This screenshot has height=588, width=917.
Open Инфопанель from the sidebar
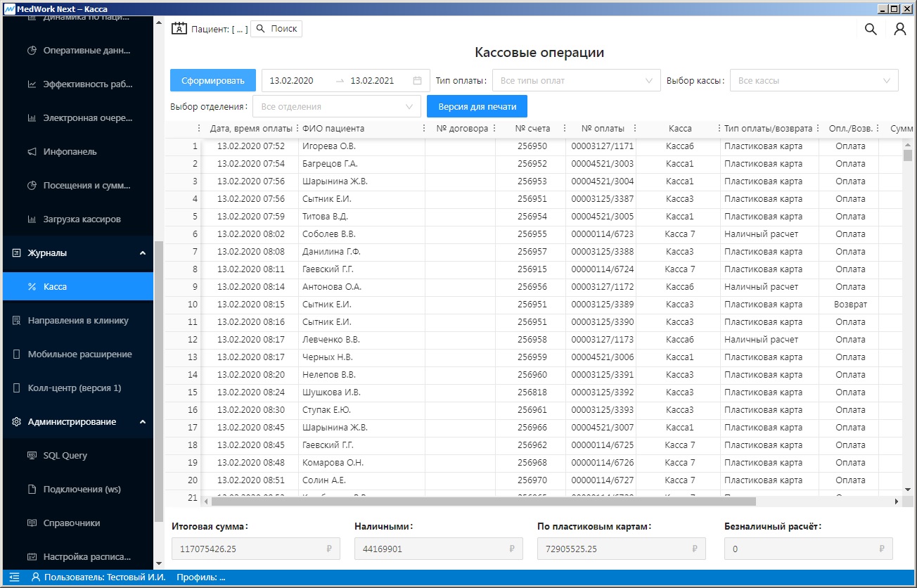pos(70,151)
